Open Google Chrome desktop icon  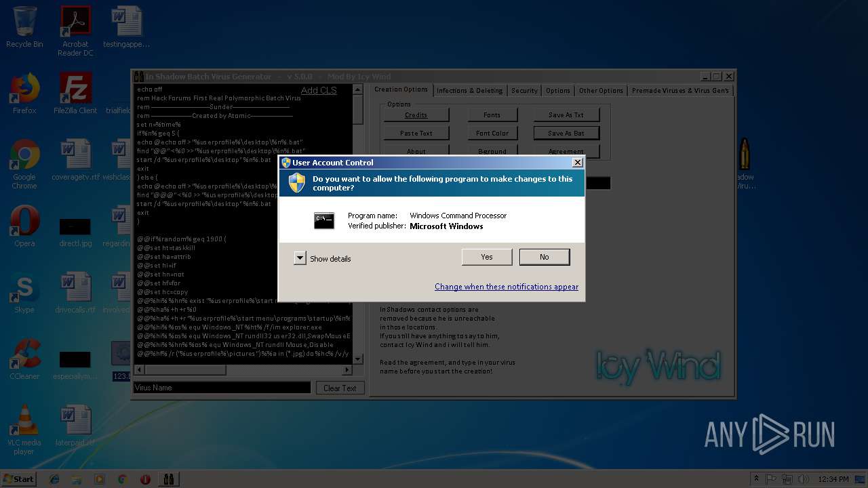pyautogui.click(x=24, y=164)
